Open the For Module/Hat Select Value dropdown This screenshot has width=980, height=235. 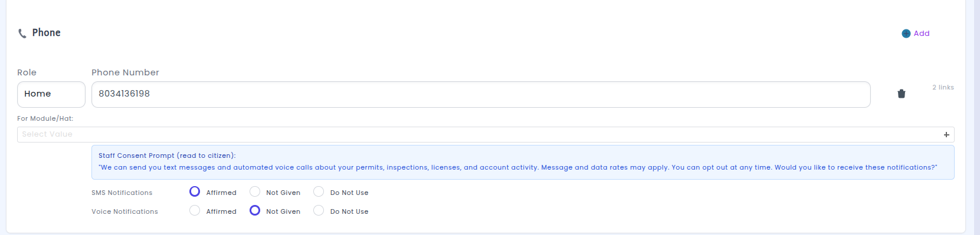[486, 134]
